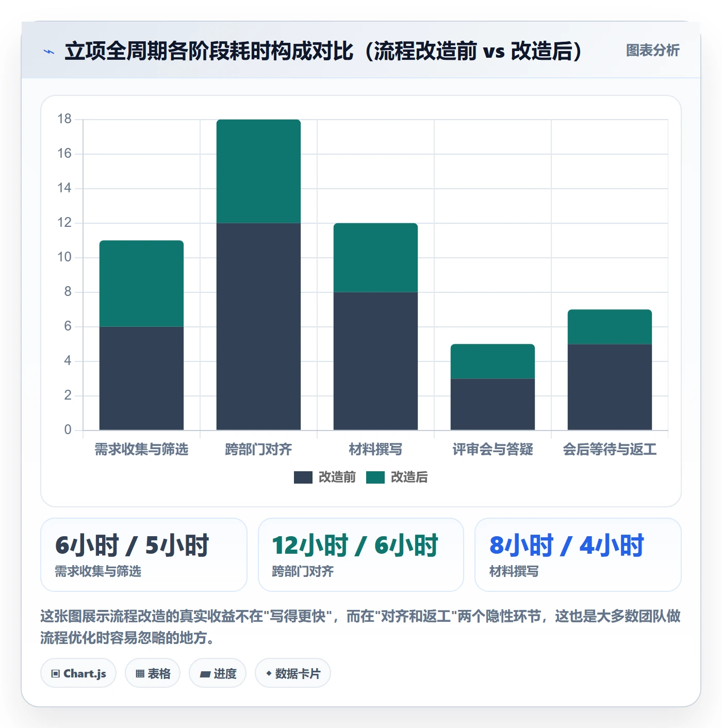Image resolution: width=722 pixels, height=728 pixels.
Task: Click the green 改造后 bar for 需求收集与筛选
Action: (141, 284)
